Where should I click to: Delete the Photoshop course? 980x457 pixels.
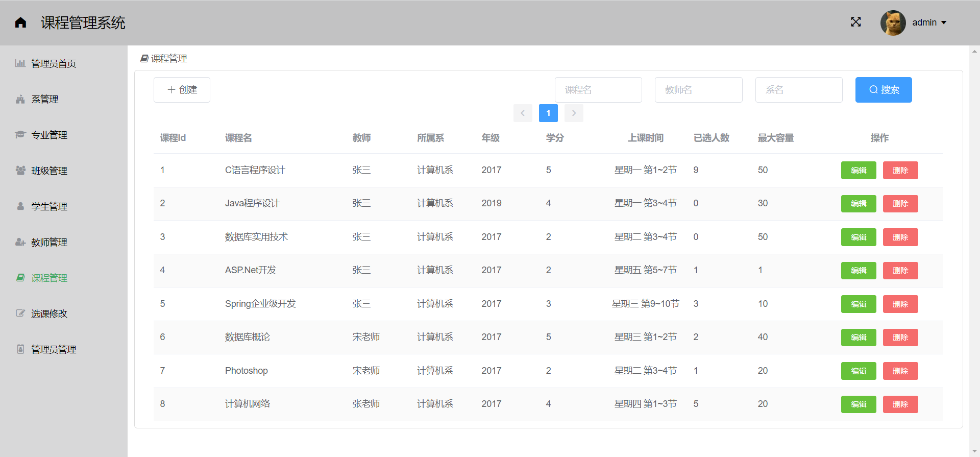(900, 371)
